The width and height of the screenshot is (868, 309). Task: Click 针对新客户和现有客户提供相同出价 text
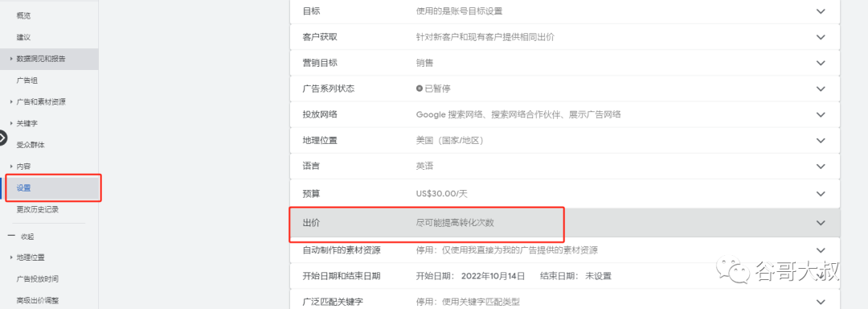[485, 37]
